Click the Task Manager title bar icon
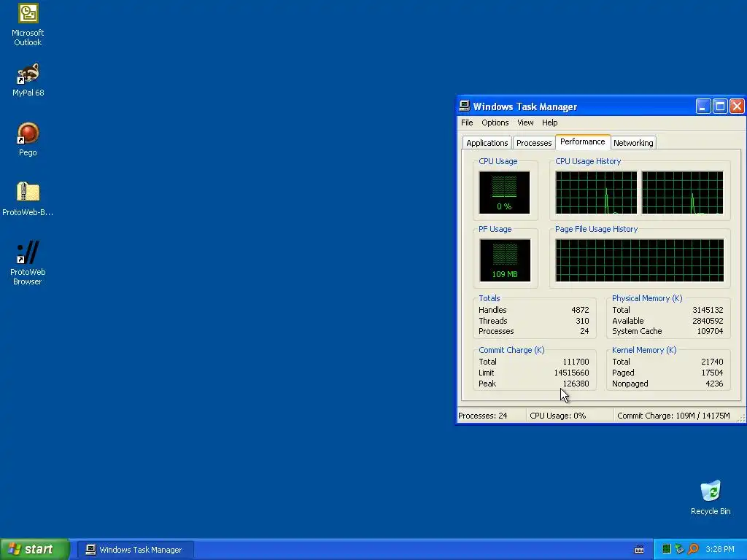This screenshot has width=747, height=560. 465,106
